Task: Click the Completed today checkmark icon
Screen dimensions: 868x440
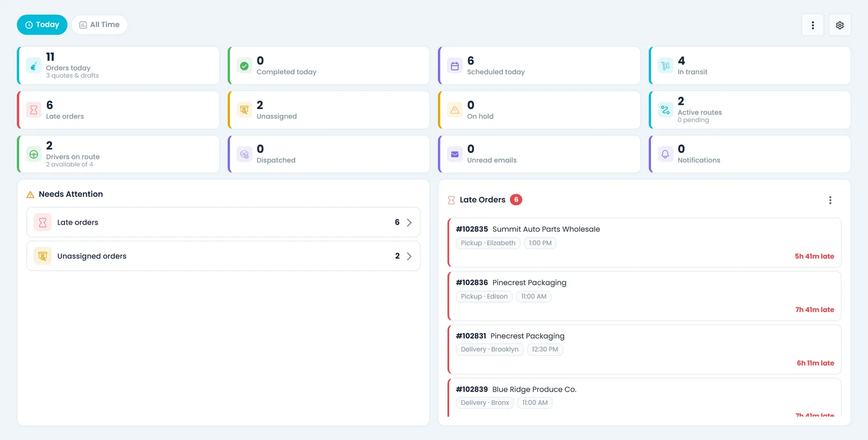Action: (x=244, y=66)
